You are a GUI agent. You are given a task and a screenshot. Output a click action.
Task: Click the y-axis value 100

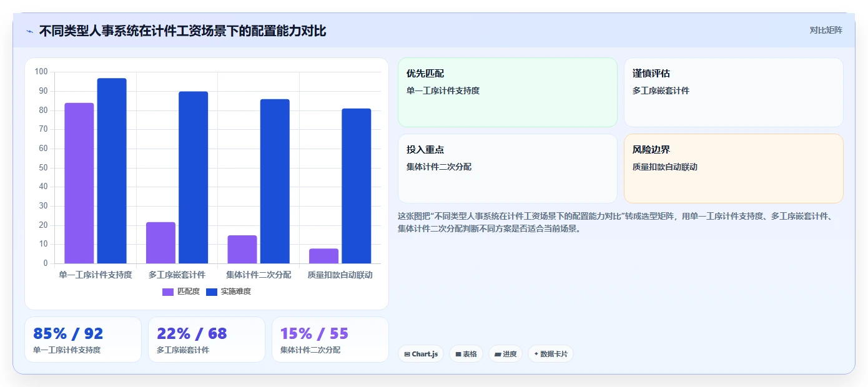pos(41,72)
